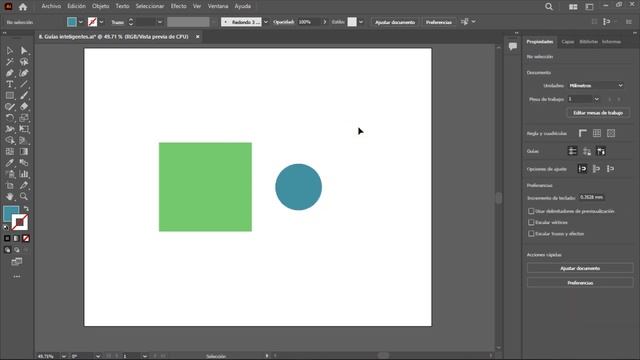
Task: Open the search magnifier at top right
Action: click(x=549, y=7)
